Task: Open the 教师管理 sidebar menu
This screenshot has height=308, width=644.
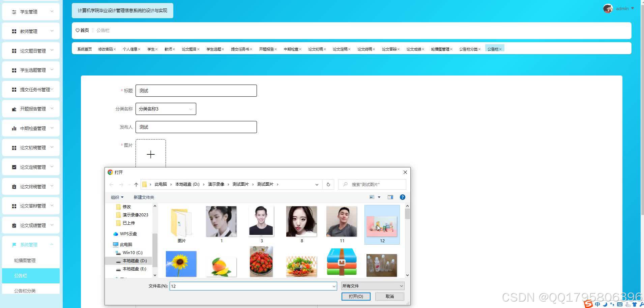Action: click(x=31, y=31)
